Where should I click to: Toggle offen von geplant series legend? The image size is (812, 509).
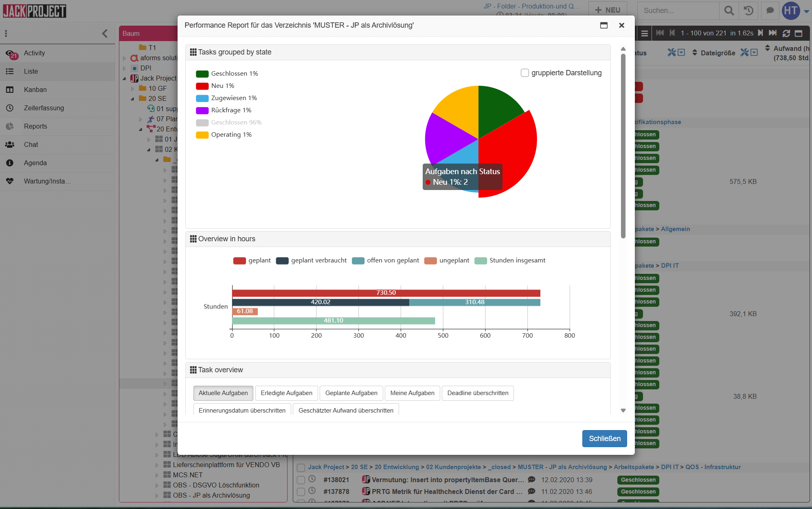pyautogui.click(x=385, y=260)
